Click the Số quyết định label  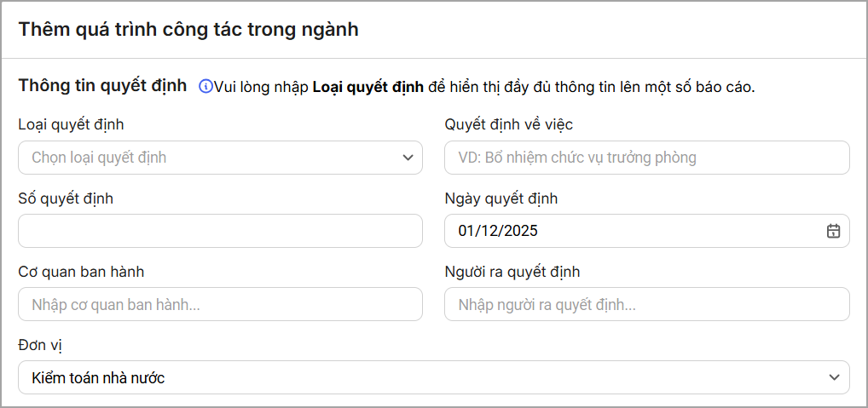(66, 198)
